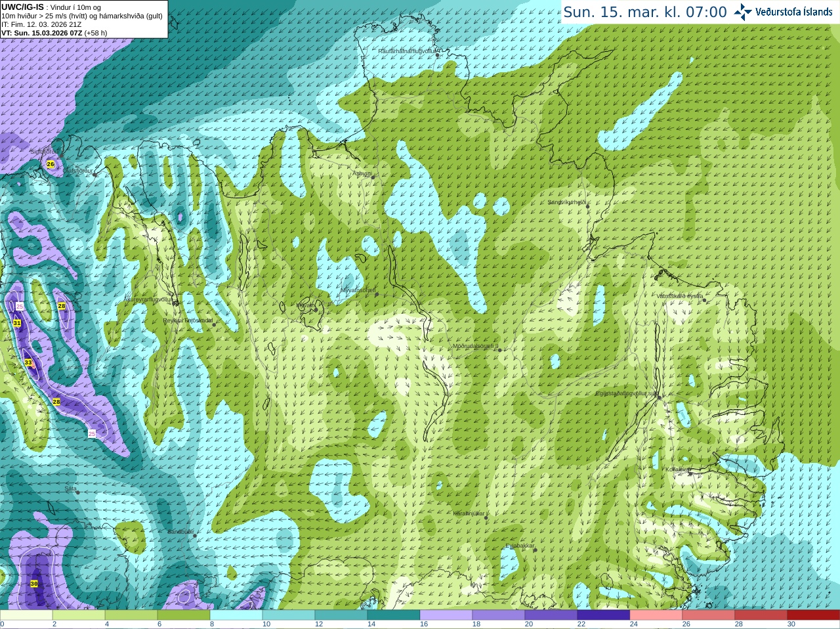The height and width of the screenshot is (629, 840).
Task: Select the Möðrudalsöræfi II station label
Action: [476, 346]
